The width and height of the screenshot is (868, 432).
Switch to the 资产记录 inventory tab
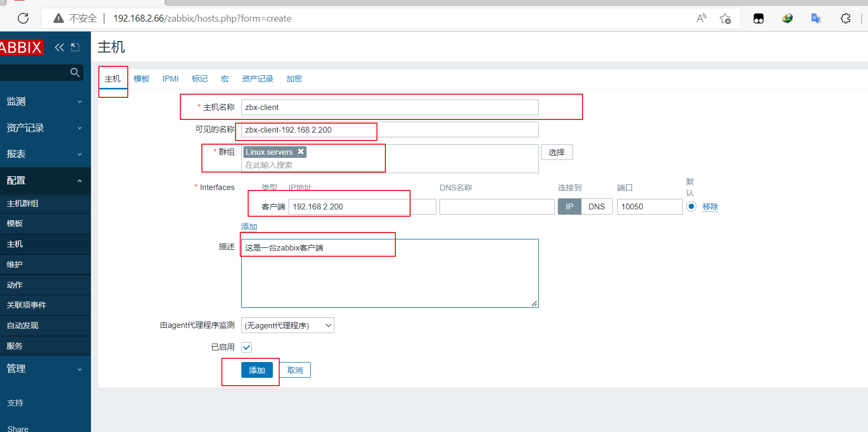tap(258, 79)
